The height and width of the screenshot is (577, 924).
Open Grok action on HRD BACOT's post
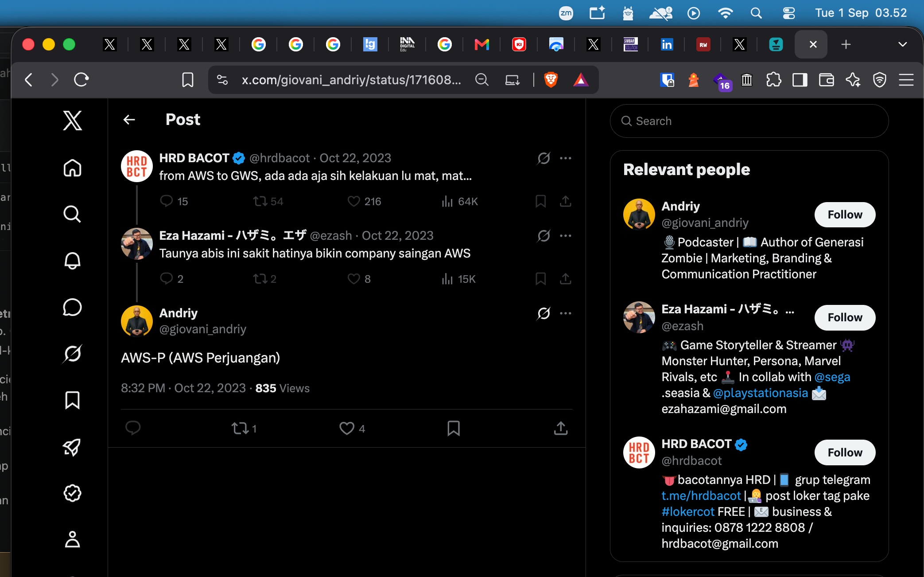pyautogui.click(x=544, y=158)
